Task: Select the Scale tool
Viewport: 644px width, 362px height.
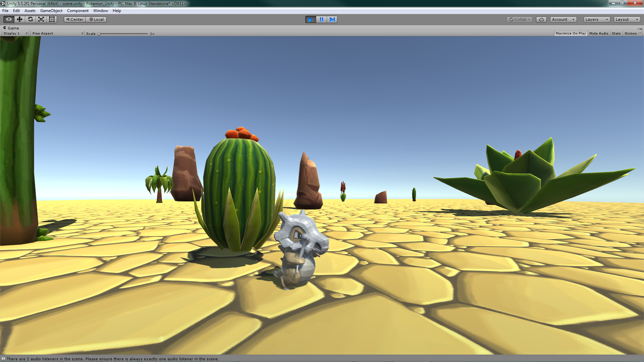Action: pyautogui.click(x=41, y=19)
